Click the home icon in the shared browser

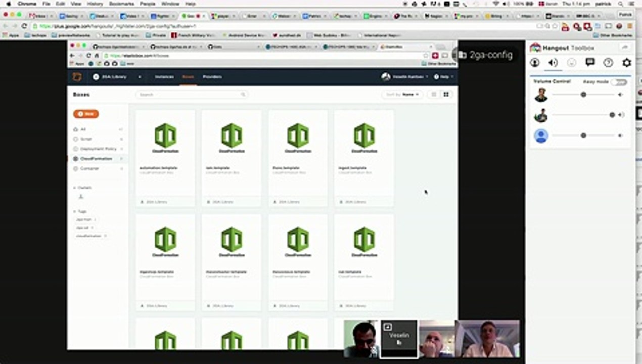click(97, 56)
